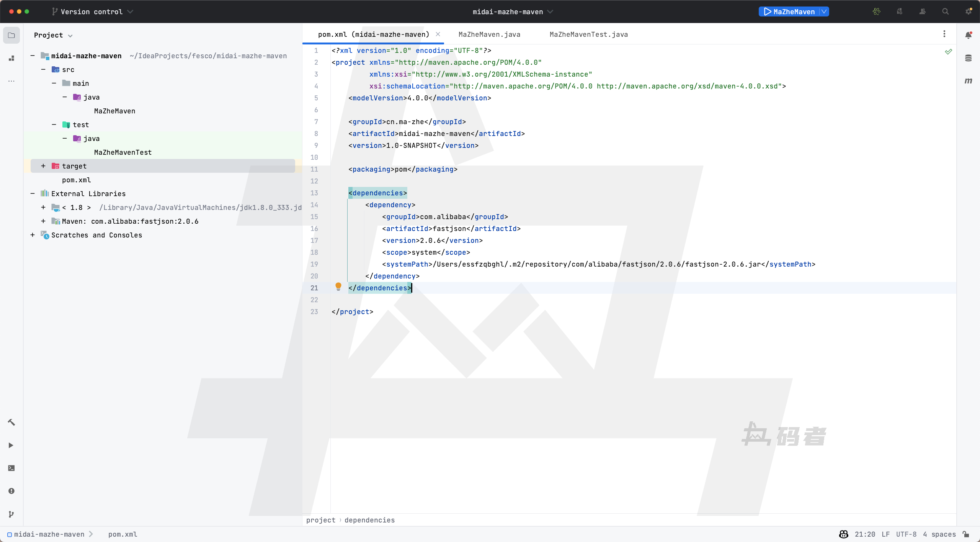Click the UTF-8 encoding status widget
Screen dimensions: 980x542
[906, 534]
